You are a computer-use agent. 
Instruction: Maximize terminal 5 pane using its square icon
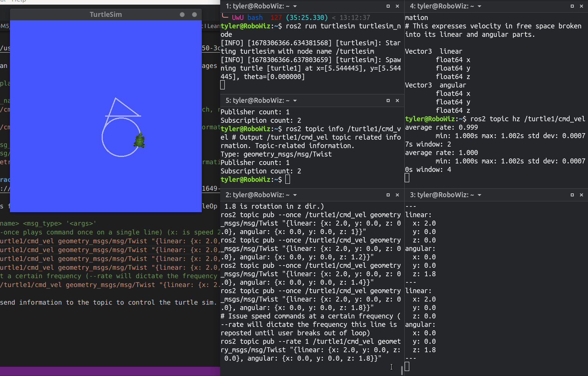point(388,101)
